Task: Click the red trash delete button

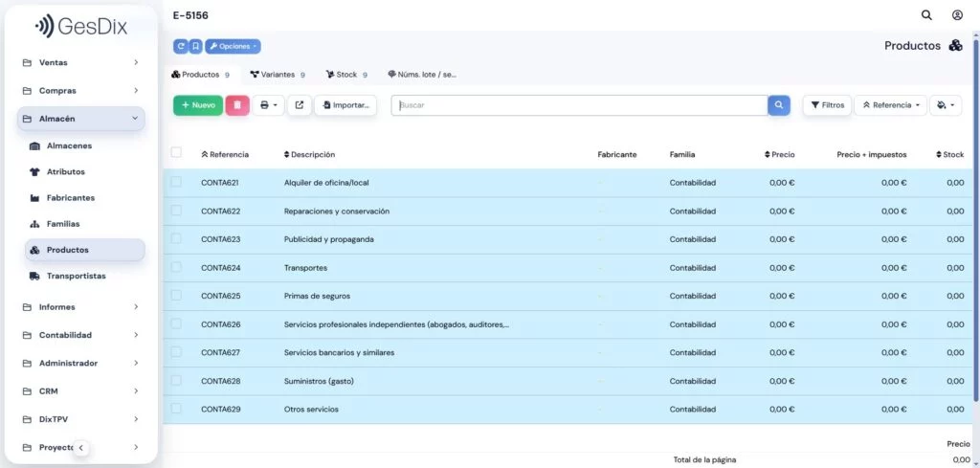Action: (x=237, y=105)
